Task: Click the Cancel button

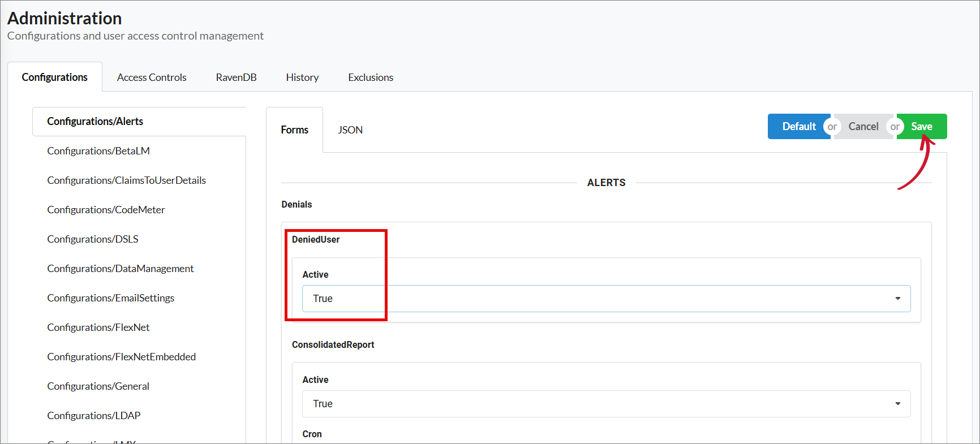Action: click(863, 126)
